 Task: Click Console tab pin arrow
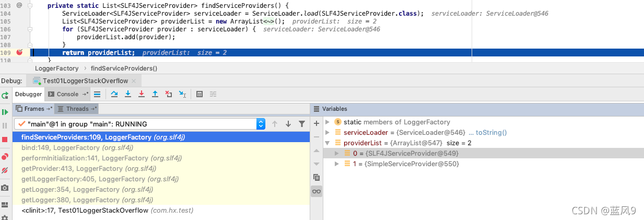tap(84, 94)
